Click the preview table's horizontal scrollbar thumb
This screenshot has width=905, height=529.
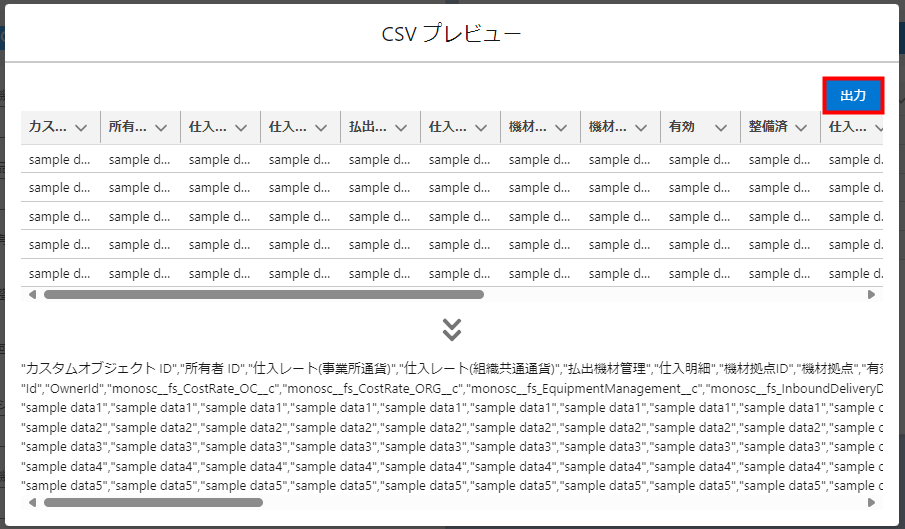(263, 295)
